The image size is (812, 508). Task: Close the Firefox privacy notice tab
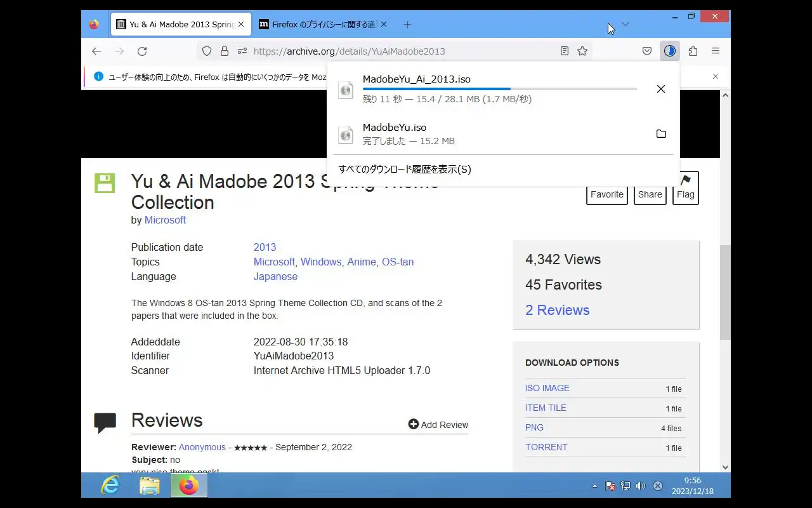tap(384, 25)
